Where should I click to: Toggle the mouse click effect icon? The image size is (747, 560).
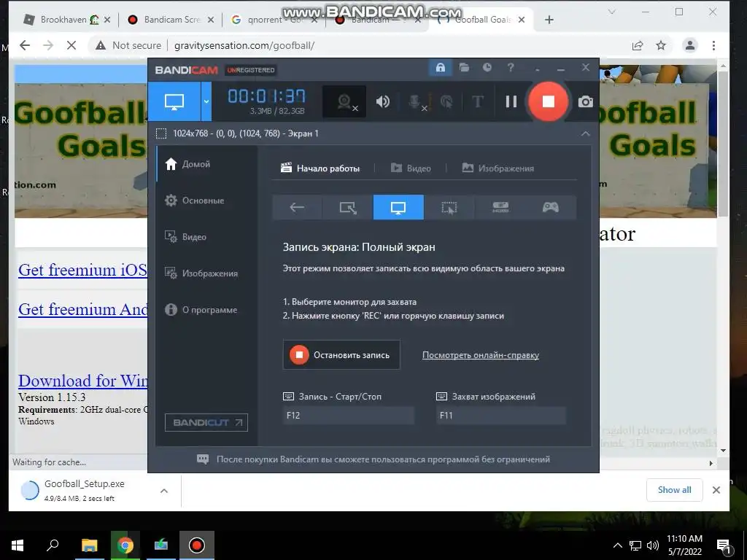click(x=446, y=101)
